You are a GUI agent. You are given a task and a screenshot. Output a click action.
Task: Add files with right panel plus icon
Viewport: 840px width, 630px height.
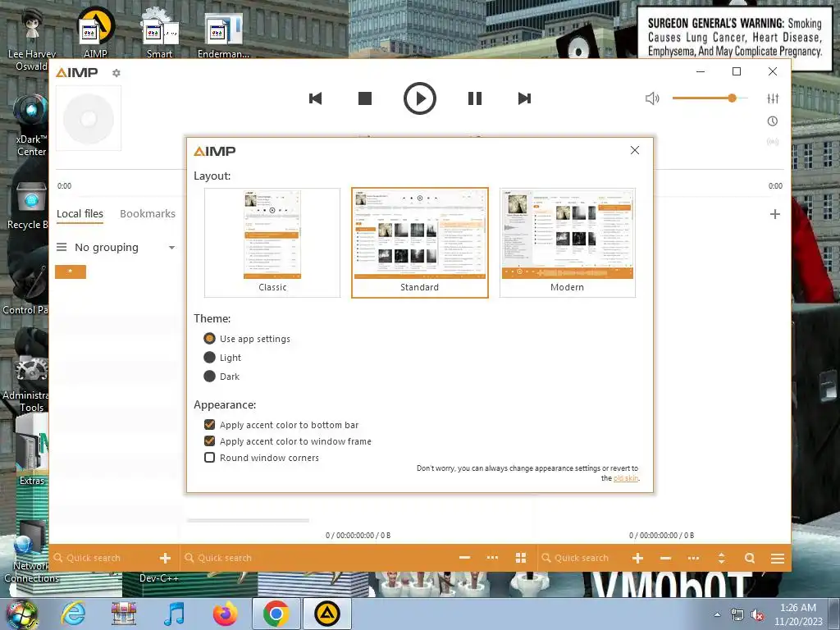coord(637,558)
